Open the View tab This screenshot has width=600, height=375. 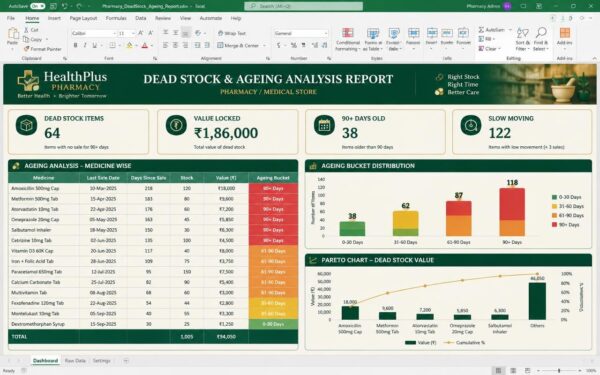tap(185, 18)
